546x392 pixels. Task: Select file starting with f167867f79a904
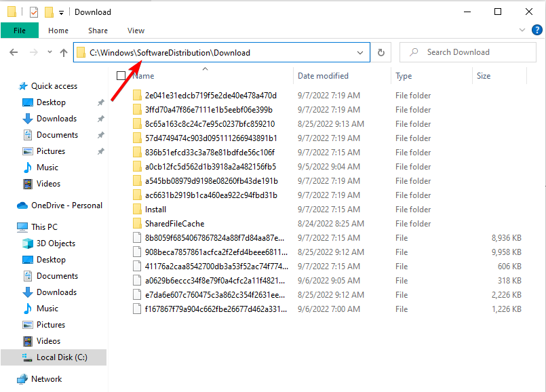click(x=216, y=309)
